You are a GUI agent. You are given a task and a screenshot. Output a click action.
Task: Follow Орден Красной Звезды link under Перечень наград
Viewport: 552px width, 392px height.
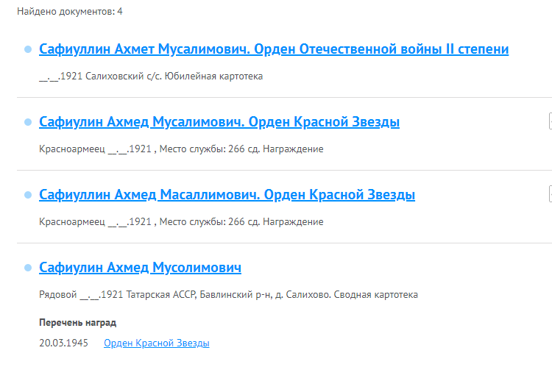156,343
